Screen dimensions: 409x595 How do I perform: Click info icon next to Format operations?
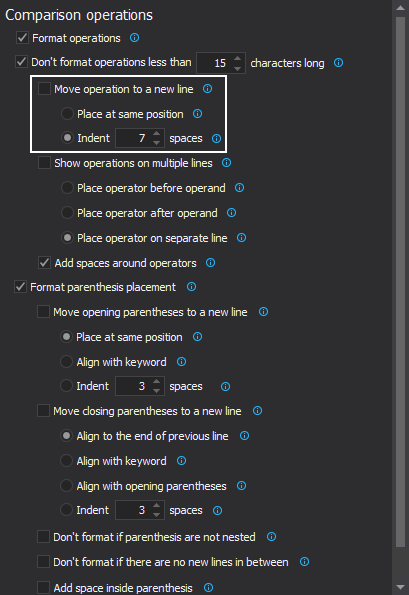pos(134,38)
